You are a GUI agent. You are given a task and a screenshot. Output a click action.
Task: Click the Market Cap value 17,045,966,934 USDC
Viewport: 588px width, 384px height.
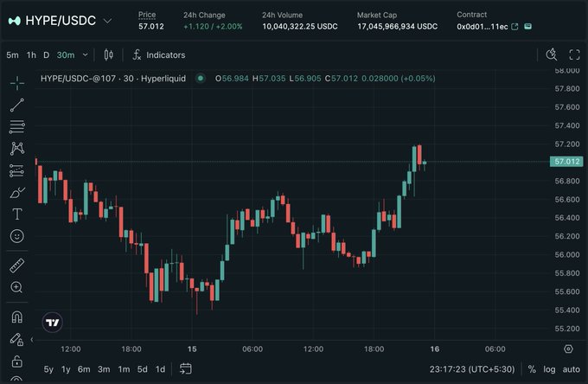tap(397, 27)
